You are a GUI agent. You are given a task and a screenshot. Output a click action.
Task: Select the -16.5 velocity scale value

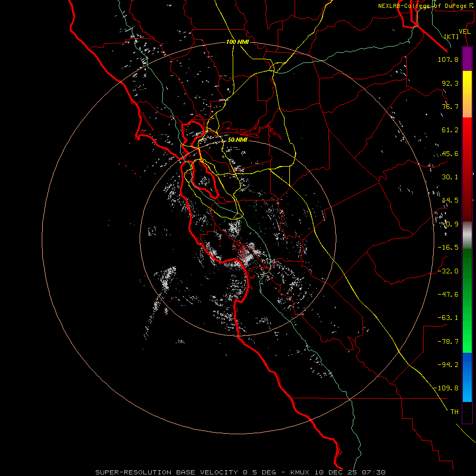448,248
